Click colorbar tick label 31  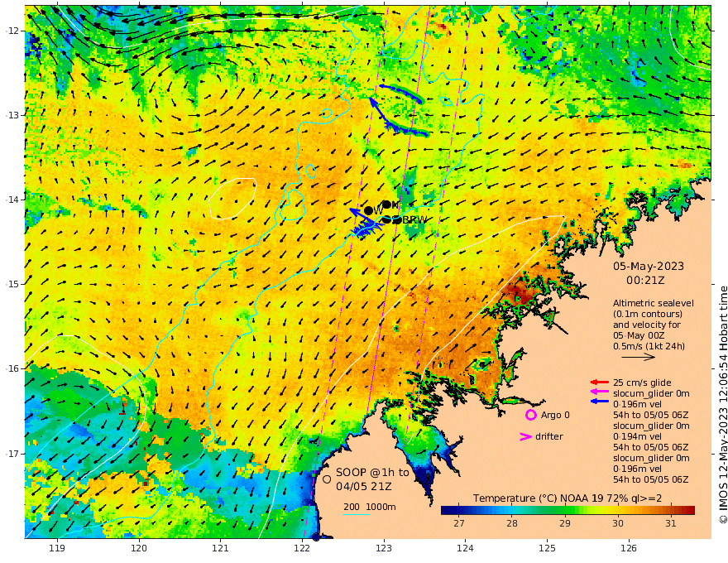pyautogui.click(x=670, y=523)
